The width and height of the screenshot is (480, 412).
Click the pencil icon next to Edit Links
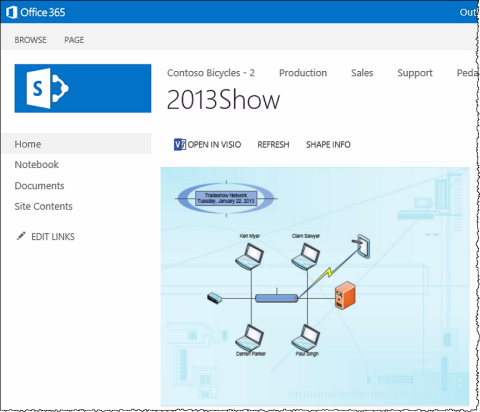(21, 236)
